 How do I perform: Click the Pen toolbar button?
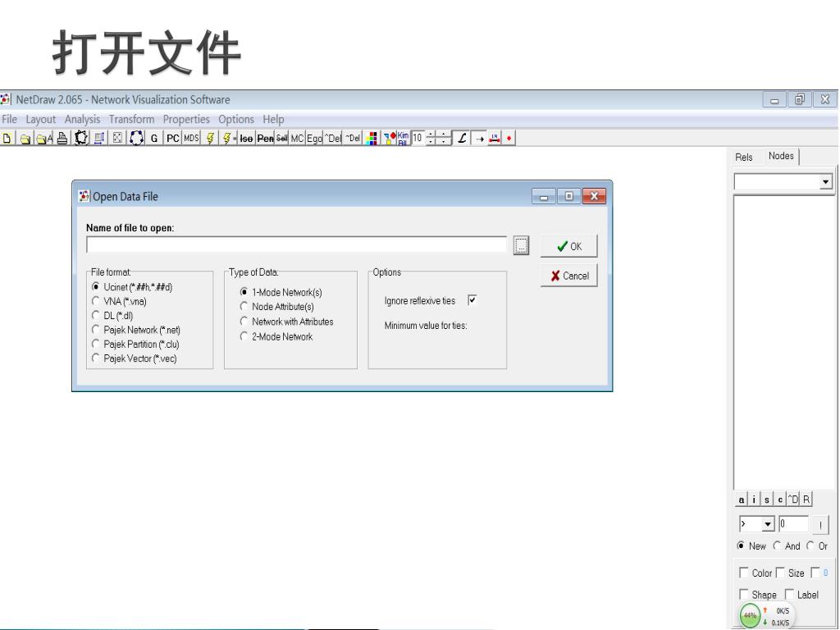[265, 138]
